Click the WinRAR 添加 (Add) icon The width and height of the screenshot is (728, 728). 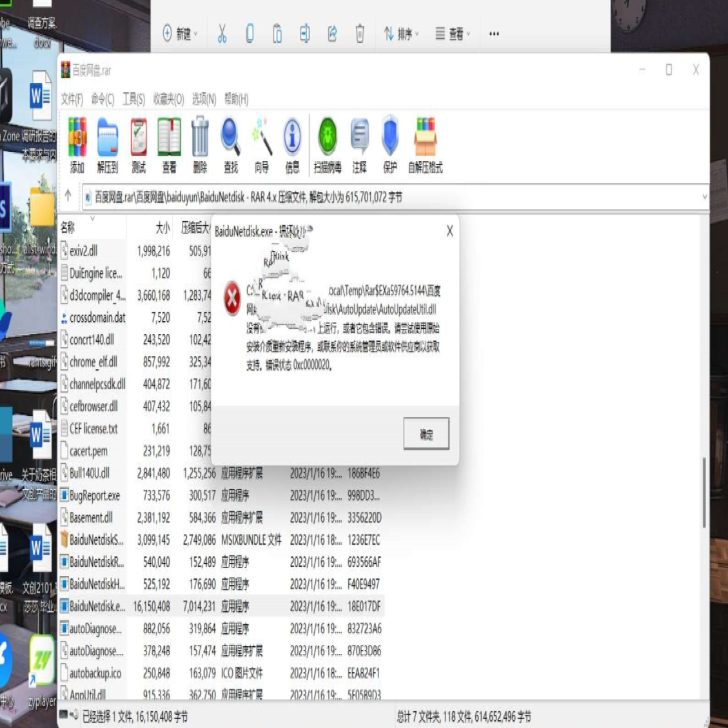[77, 145]
